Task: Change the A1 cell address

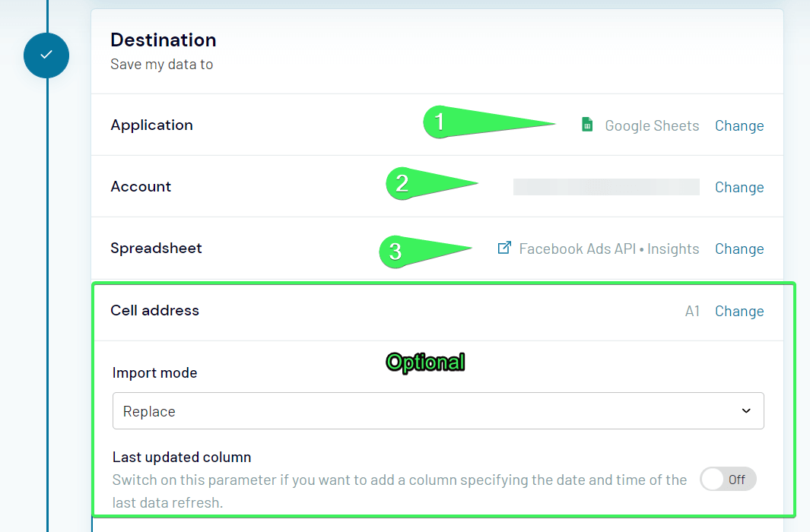Action: point(739,311)
